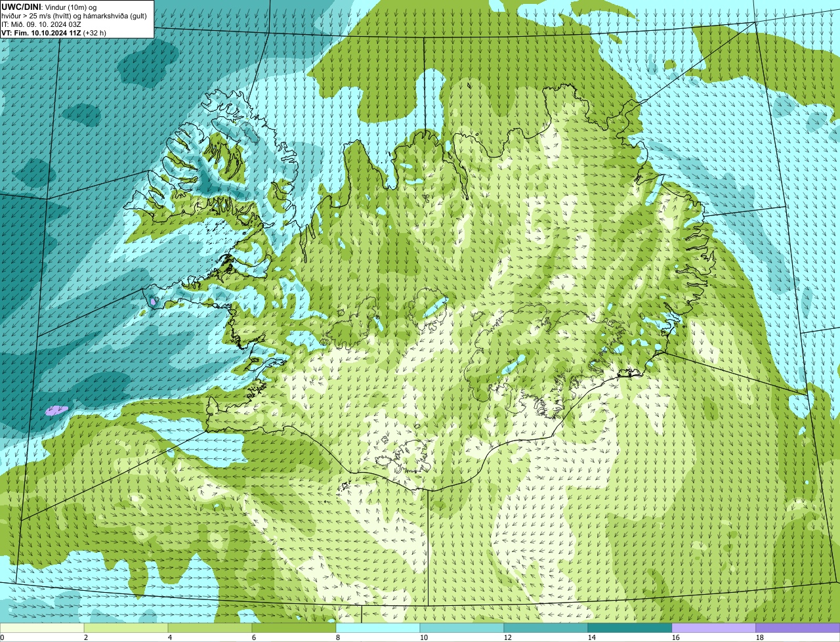Select the purple legend swatch above 18 m/s
Viewport: 840px width, 642px height.
click(798, 628)
